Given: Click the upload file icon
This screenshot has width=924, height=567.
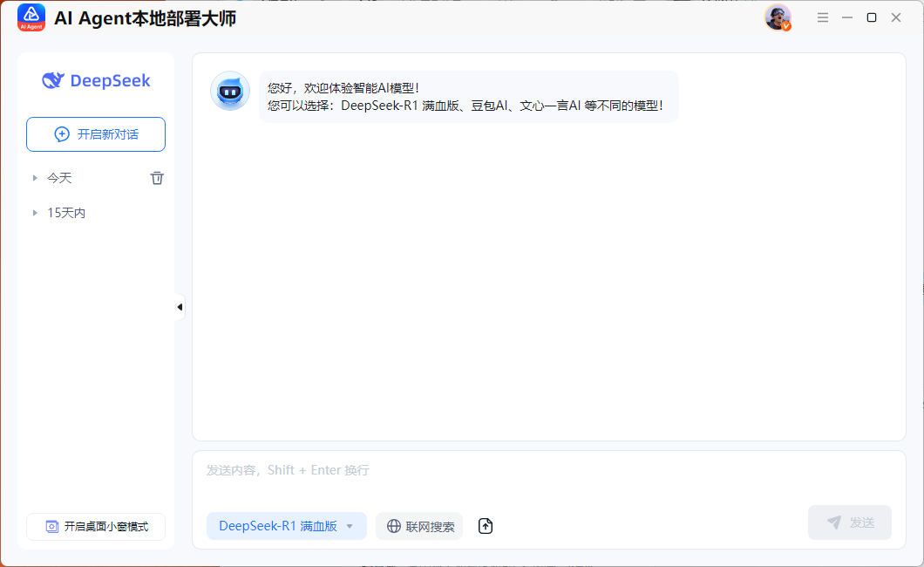Looking at the screenshot, I should 485,526.
